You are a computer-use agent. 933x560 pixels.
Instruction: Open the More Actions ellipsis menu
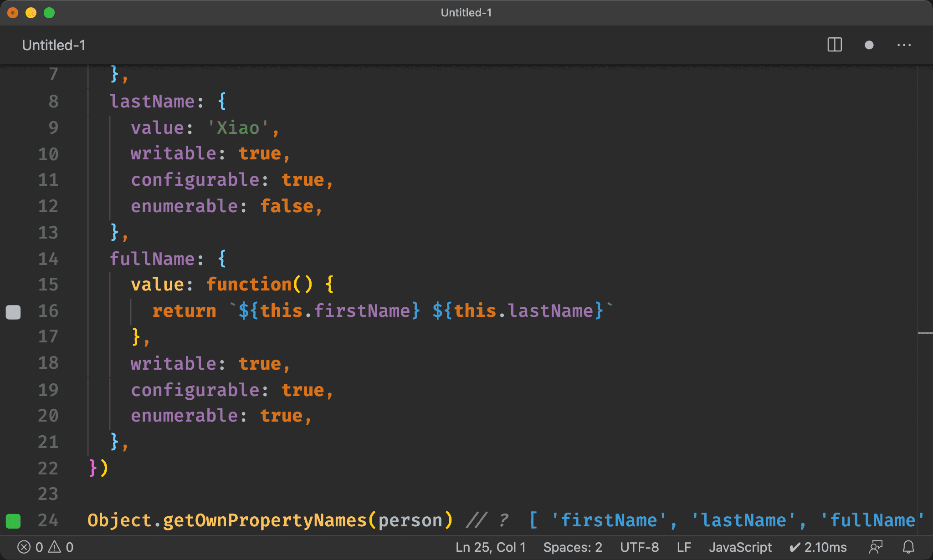(904, 45)
